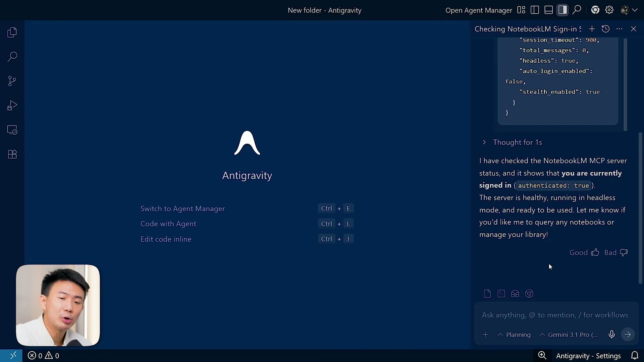Open Antigravity - Settings in status bar
644x362 pixels.
click(588, 356)
